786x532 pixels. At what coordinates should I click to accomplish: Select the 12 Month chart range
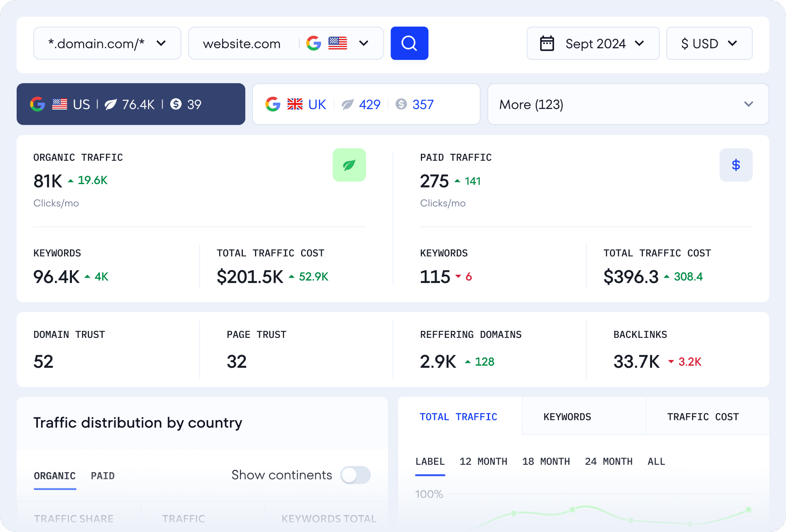(483, 462)
